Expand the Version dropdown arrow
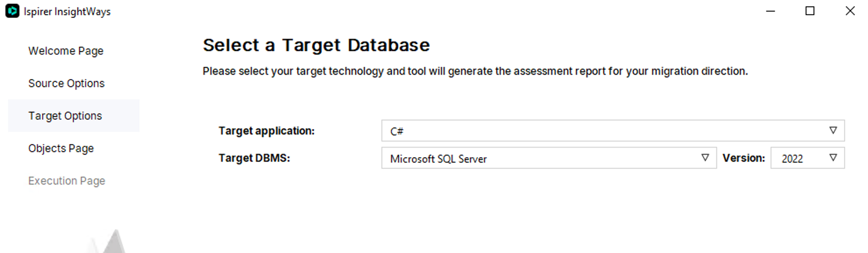The height and width of the screenshot is (253, 868). coord(833,158)
